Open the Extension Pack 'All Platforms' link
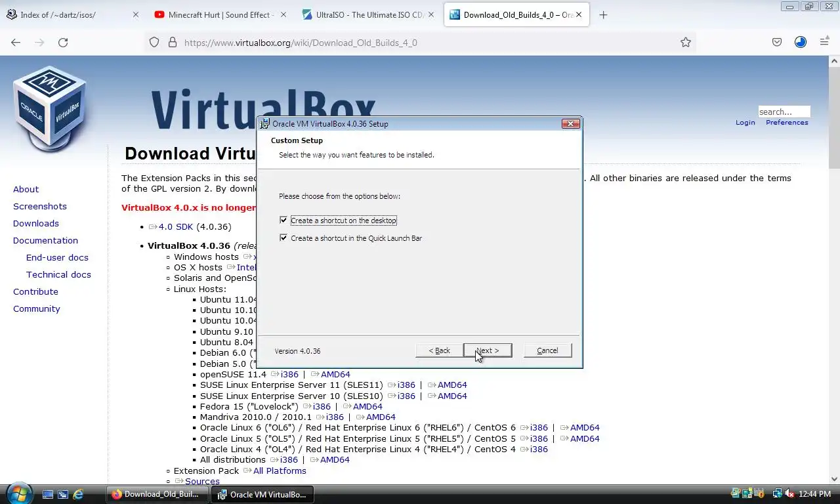Screen dimensions: 840x504 [x=280, y=471]
